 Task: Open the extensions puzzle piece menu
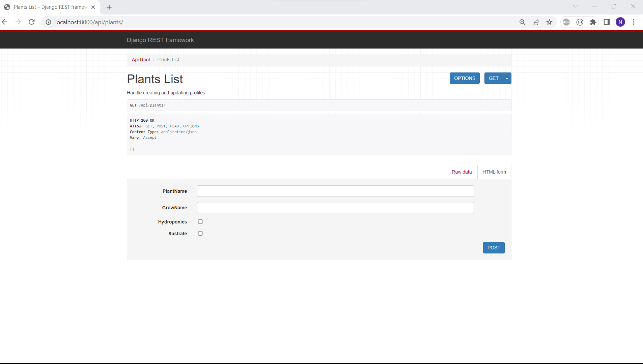pos(593,22)
